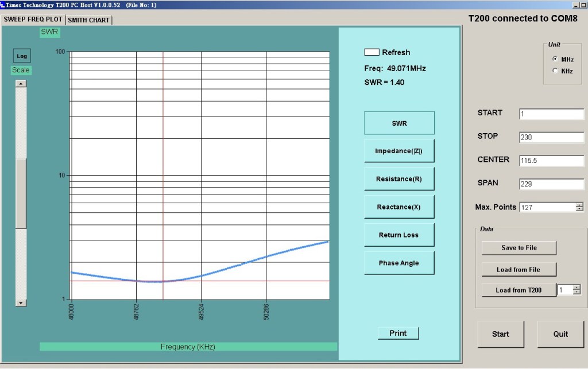Switch to the Phase Angle plot
This screenshot has width=588, height=369.
click(x=399, y=263)
